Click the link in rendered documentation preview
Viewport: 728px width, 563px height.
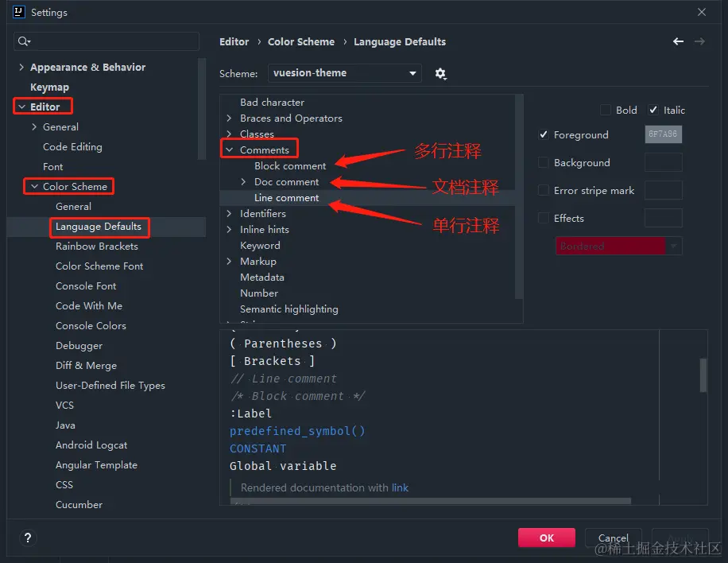tap(400, 487)
